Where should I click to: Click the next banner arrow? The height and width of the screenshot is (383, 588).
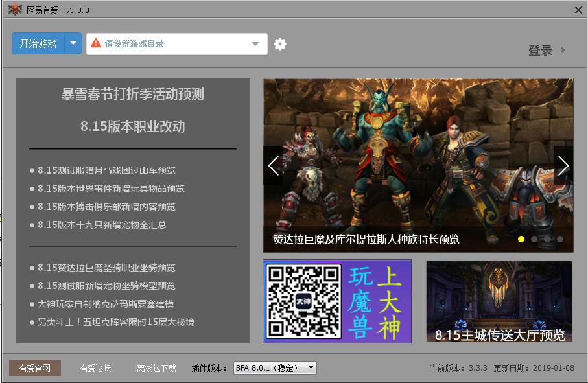click(x=563, y=166)
